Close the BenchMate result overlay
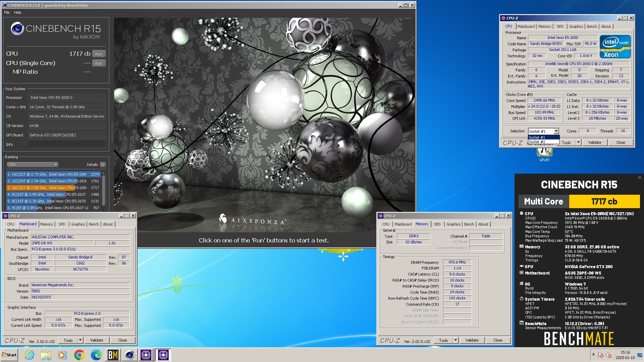The image size is (644, 362). 640,178
